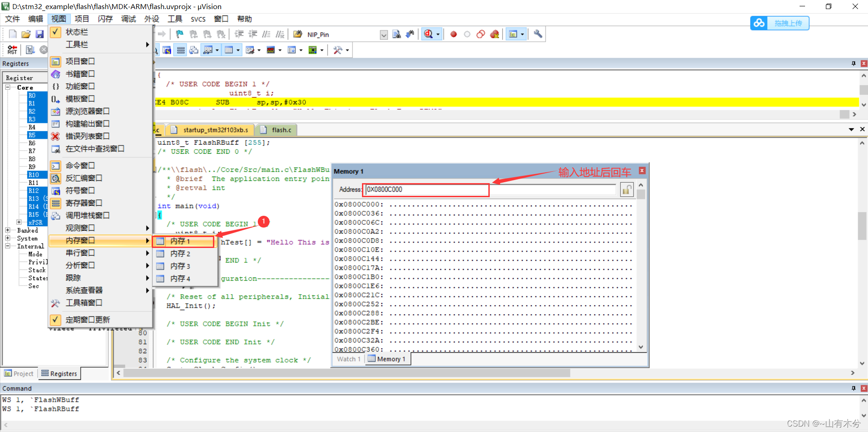Click the grey stop execution icon

pos(43,50)
